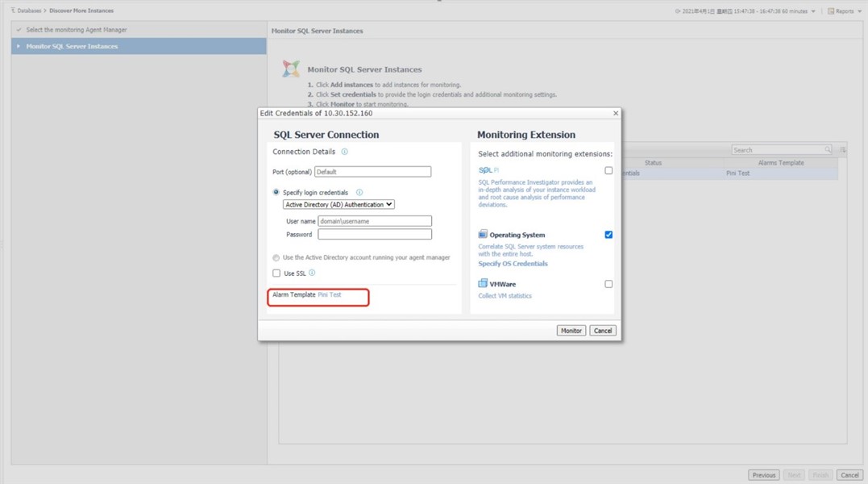Close the Edit Credentials dialog
Image resolution: width=868 pixels, height=484 pixels.
616,113
